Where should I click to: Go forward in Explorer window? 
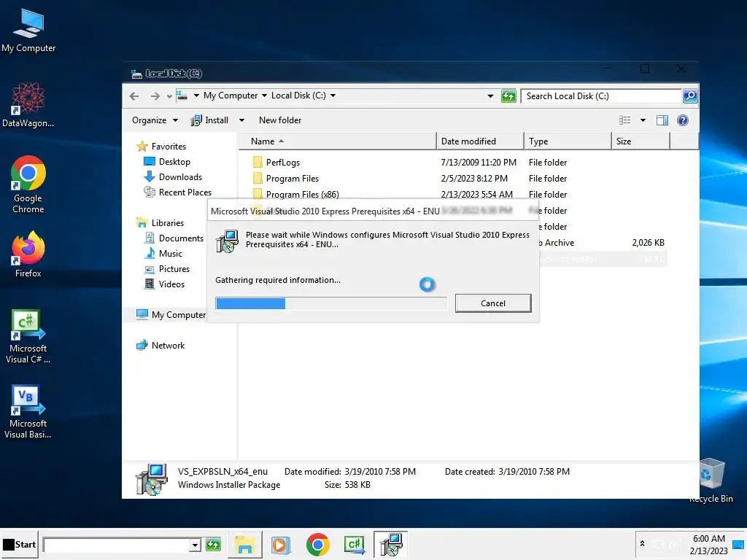155,96
